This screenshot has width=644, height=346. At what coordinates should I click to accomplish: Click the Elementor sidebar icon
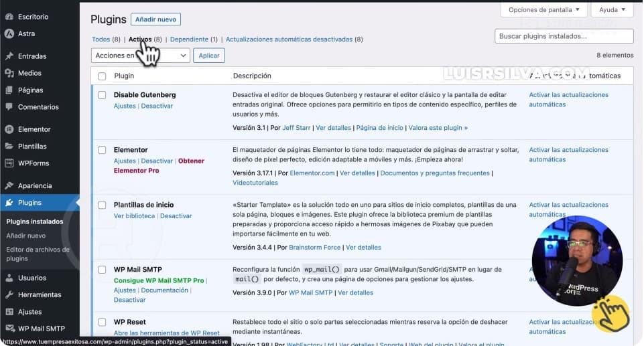9,129
